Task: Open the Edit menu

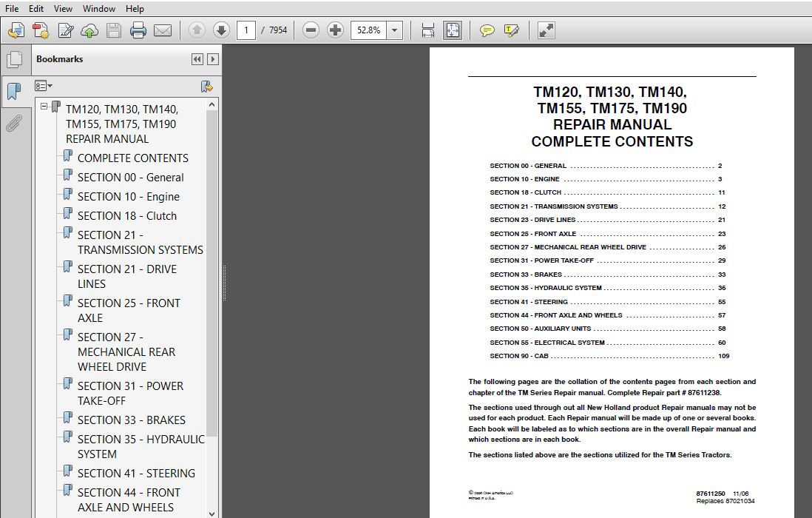Action: 35,9
